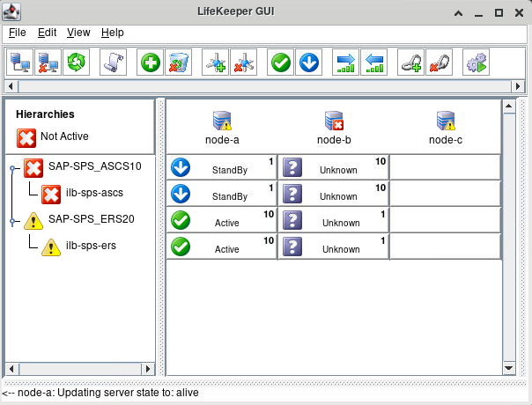Screen dimensions: 532x405
Task: Click the hierarchy panel scroll right arrow
Action: [x=148, y=369]
